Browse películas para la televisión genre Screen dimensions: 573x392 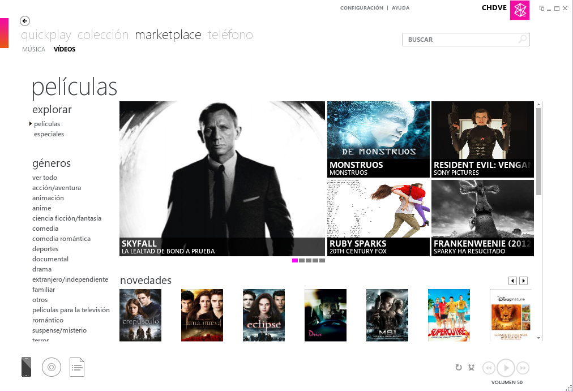[x=71, y=310]
